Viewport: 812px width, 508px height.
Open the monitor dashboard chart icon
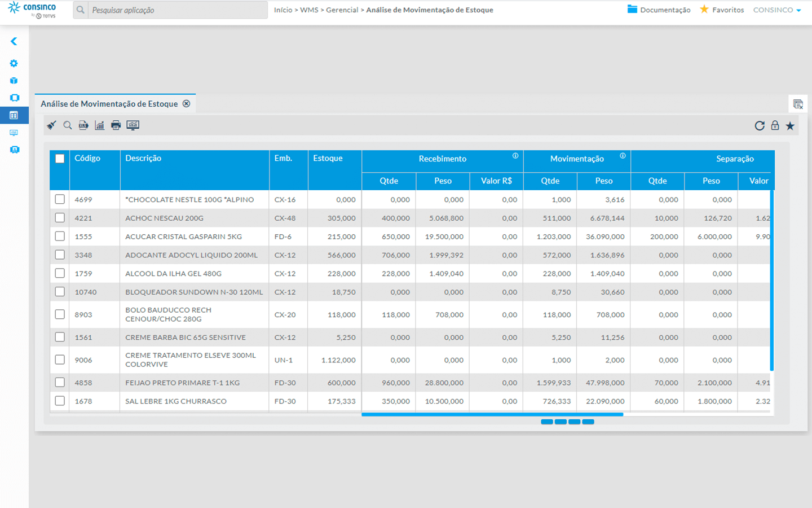(133, 125)
